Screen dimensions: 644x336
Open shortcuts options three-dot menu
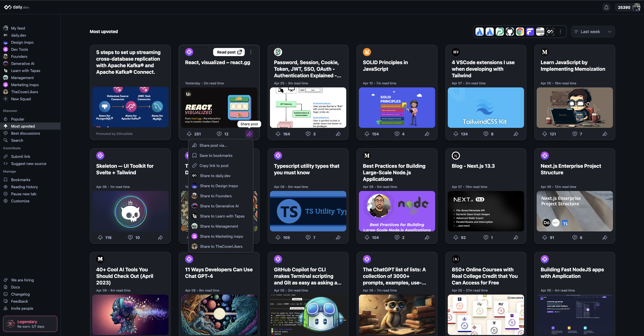click(560, 32)
